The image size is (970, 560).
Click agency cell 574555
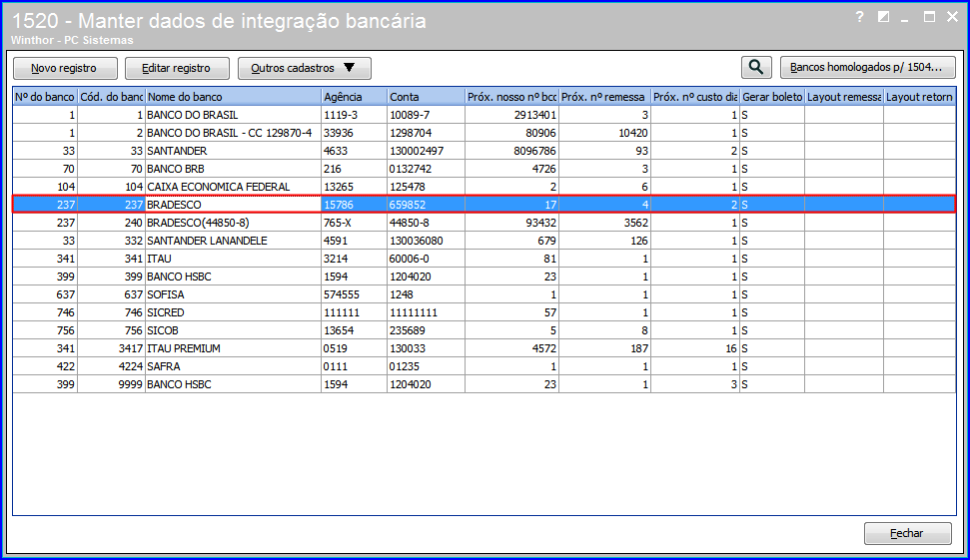tap(354, 294)
